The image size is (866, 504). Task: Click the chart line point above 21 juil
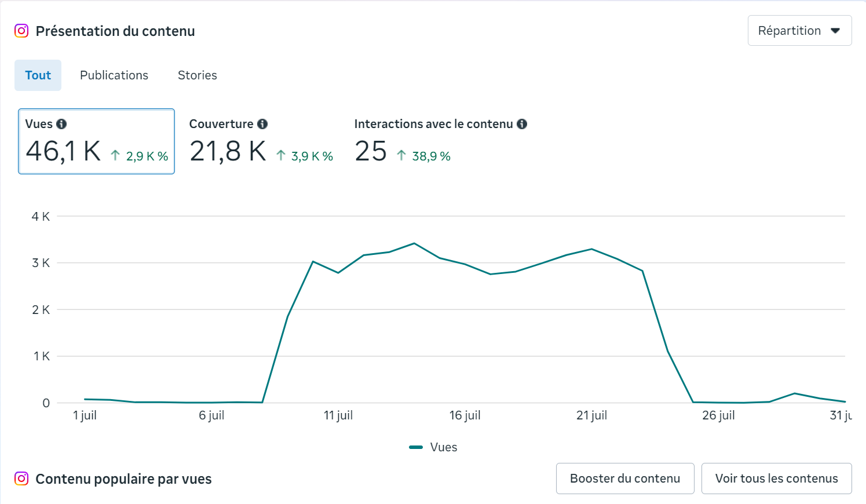pos(591,249)
